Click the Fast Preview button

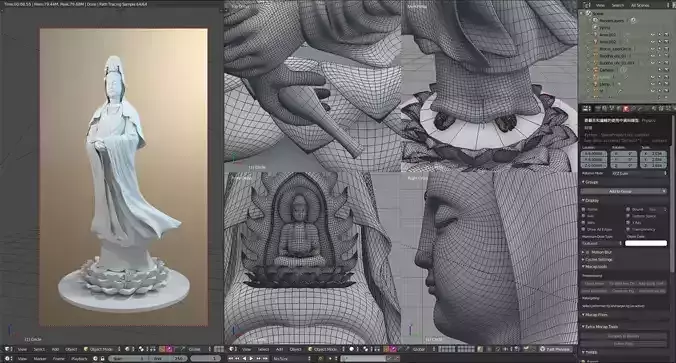556,349
